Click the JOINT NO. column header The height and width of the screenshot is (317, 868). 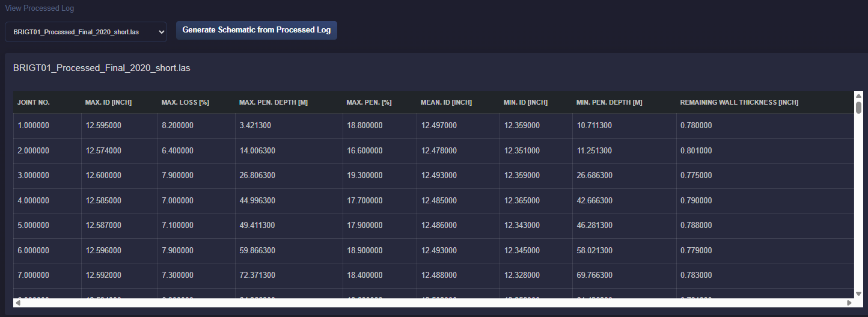point(34,102)
